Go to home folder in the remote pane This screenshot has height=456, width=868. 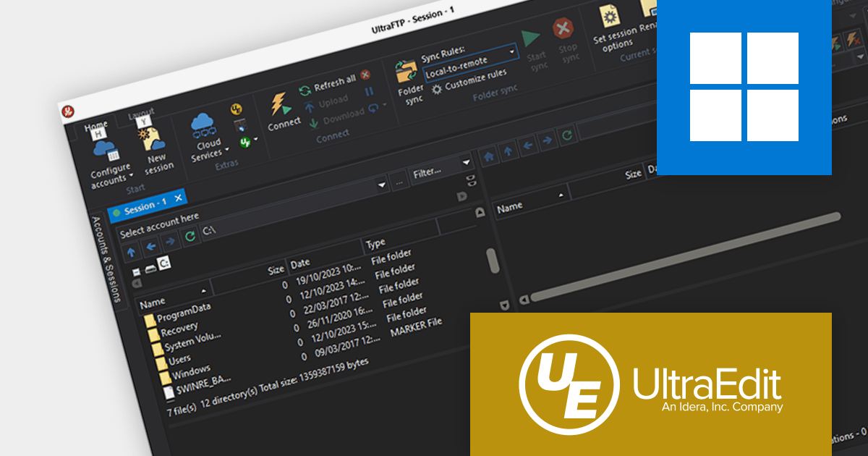pyautogui.click(x=490, y=155)
